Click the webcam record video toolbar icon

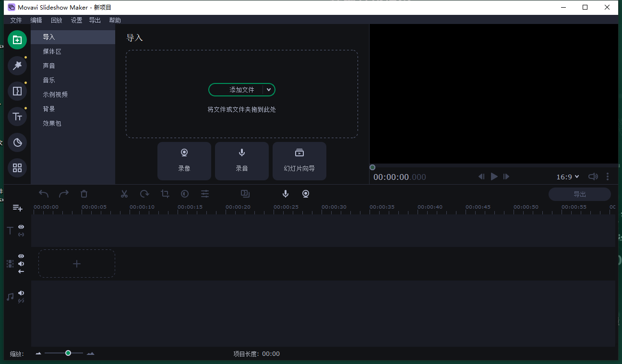306,194
